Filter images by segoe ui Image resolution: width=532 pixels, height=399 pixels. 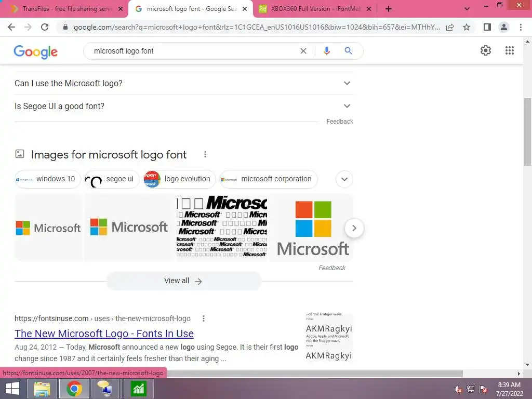(112, 179)
